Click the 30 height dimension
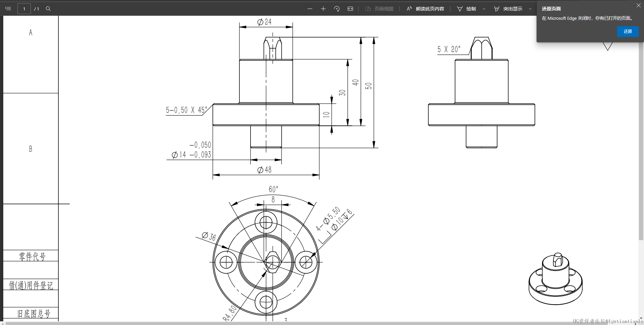The width and height of the screenshot is (644, 325). [x=342, y=93]
